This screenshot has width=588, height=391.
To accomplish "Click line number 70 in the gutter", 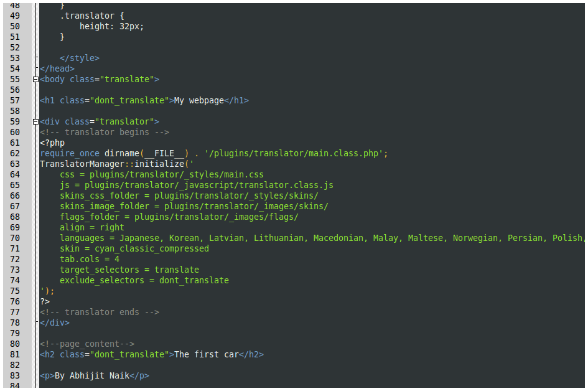I will [x=15, y=238].
